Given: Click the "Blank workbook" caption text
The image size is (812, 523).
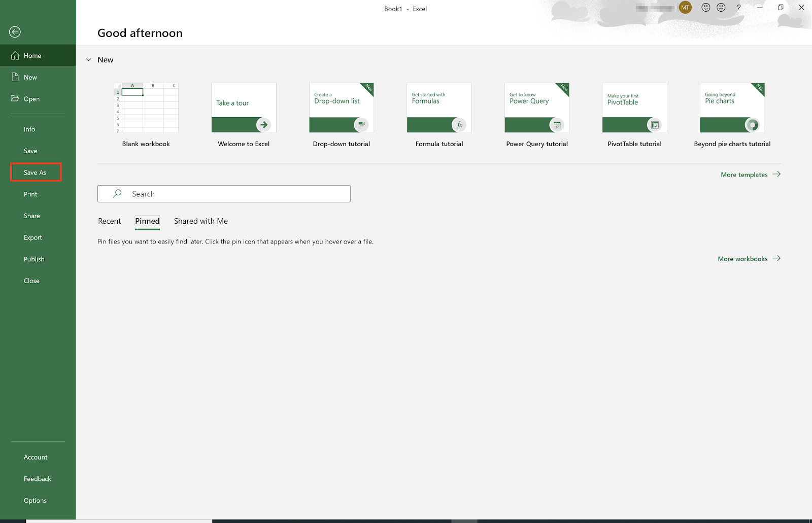Looking at the screenshot, I should [x=146, y=144].
